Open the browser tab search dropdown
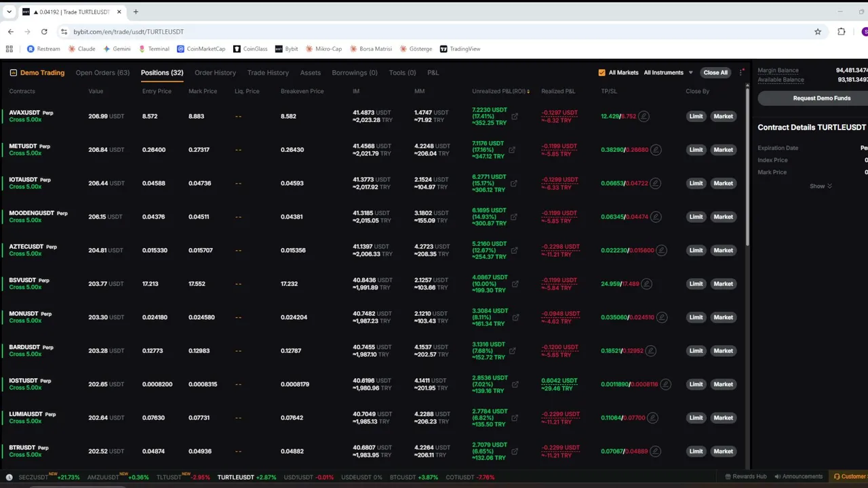 (x=9, y=12)
